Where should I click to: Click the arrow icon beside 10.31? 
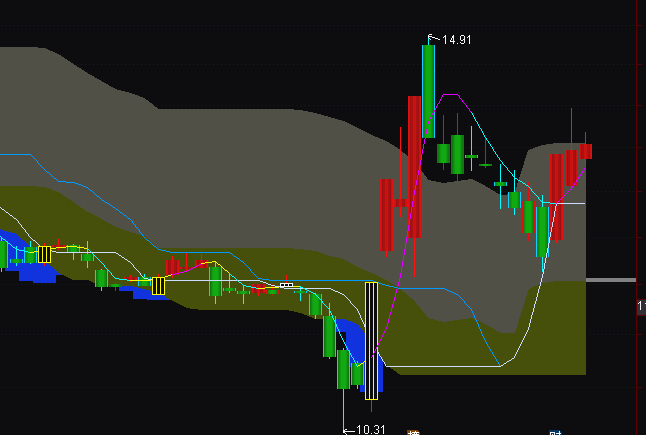tap(349, 429)
